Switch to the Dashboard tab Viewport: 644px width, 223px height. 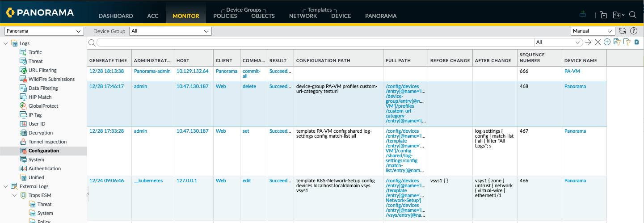tap(116, 16)
